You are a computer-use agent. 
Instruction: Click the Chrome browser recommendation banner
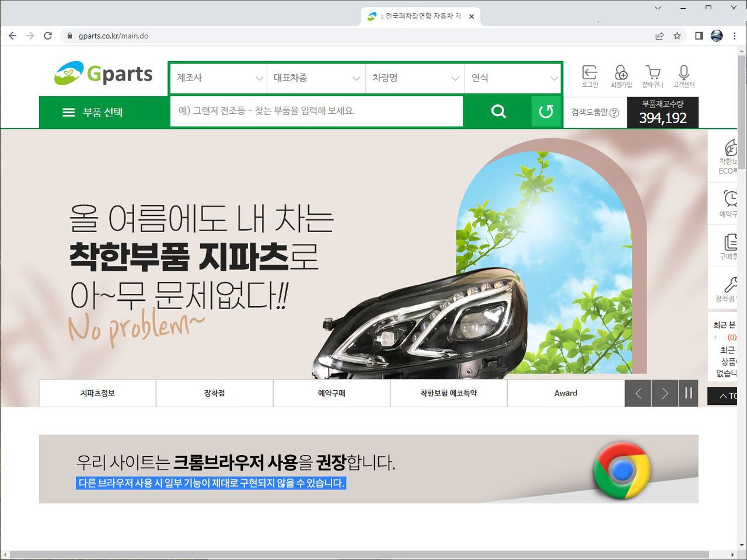368,469
